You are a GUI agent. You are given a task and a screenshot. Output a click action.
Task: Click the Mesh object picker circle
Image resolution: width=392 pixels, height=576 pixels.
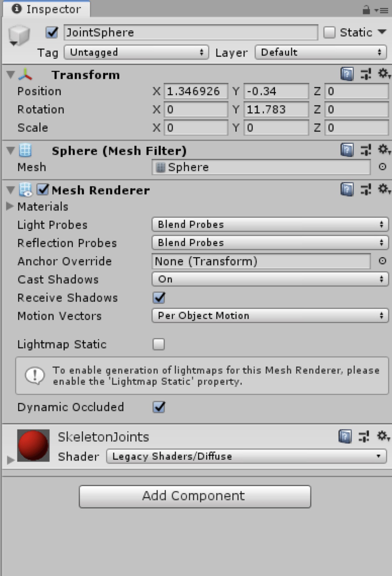(x=382, y=167)
